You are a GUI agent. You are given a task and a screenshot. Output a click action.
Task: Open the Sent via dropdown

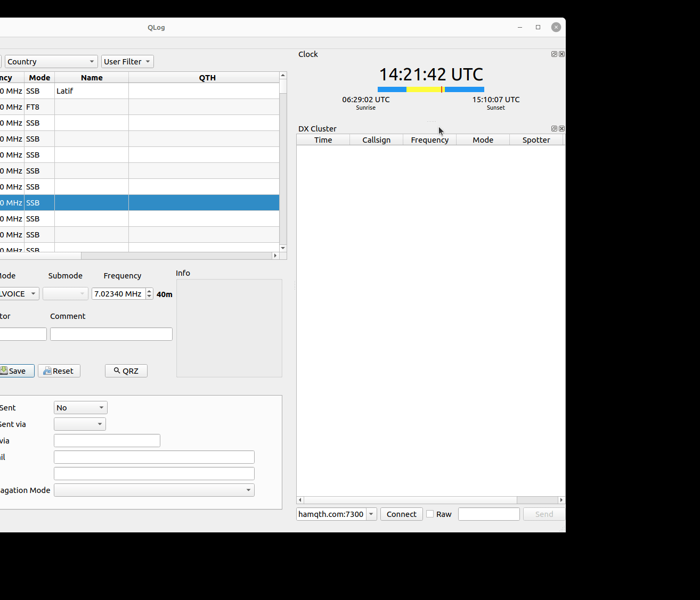pos(80,424)
